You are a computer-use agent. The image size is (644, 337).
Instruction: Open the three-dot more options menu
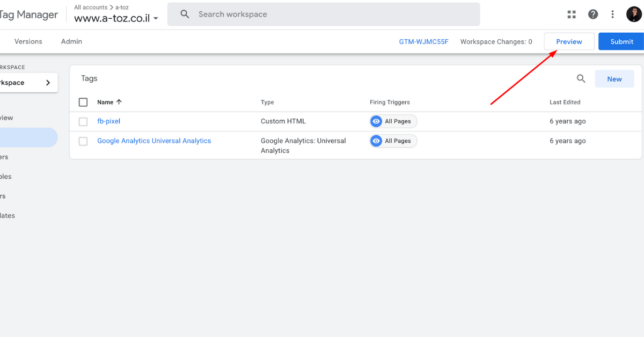pos(612,14)
